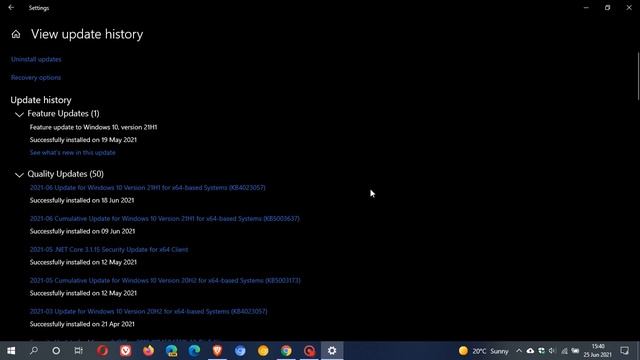This screenshot has width=640, height=360.
Task: Open network signal icon in system tray
Action: (x=564, y=351)
